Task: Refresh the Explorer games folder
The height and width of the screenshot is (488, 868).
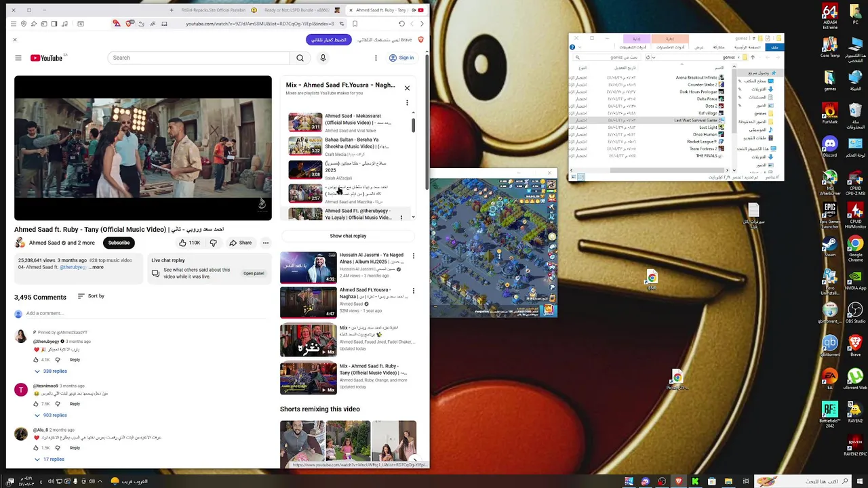Action: click(648, 57)
